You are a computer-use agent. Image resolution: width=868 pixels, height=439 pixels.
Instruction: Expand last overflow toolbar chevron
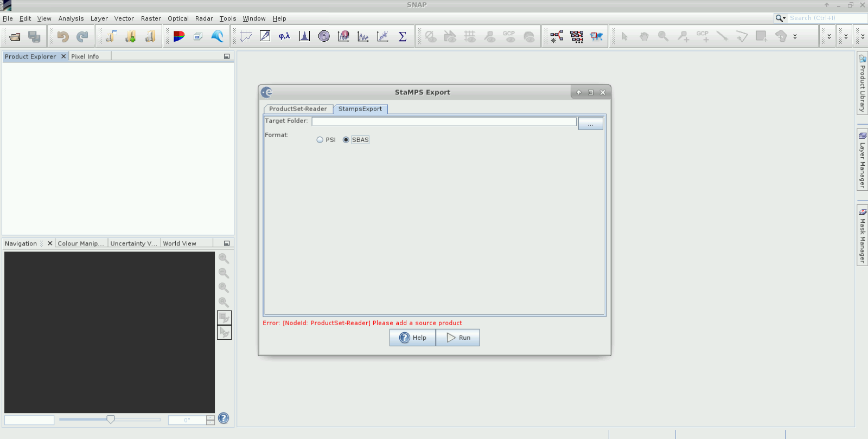click(863, 36)
